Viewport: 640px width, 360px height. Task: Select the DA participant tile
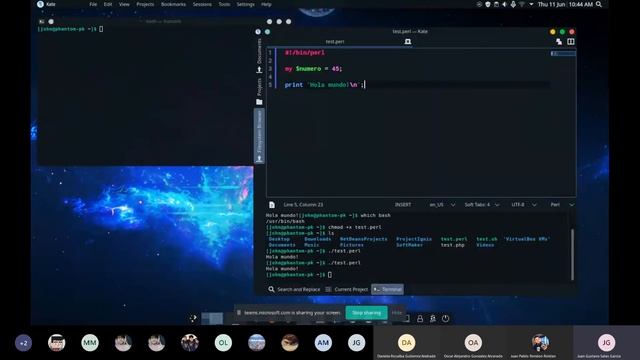(407, 343)
